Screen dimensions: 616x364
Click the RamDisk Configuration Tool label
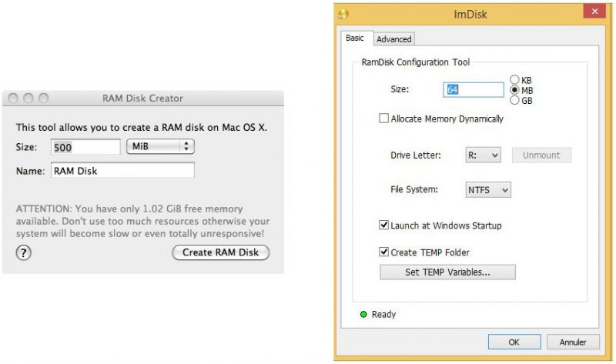pyautogui.click(x=416, y=62)
